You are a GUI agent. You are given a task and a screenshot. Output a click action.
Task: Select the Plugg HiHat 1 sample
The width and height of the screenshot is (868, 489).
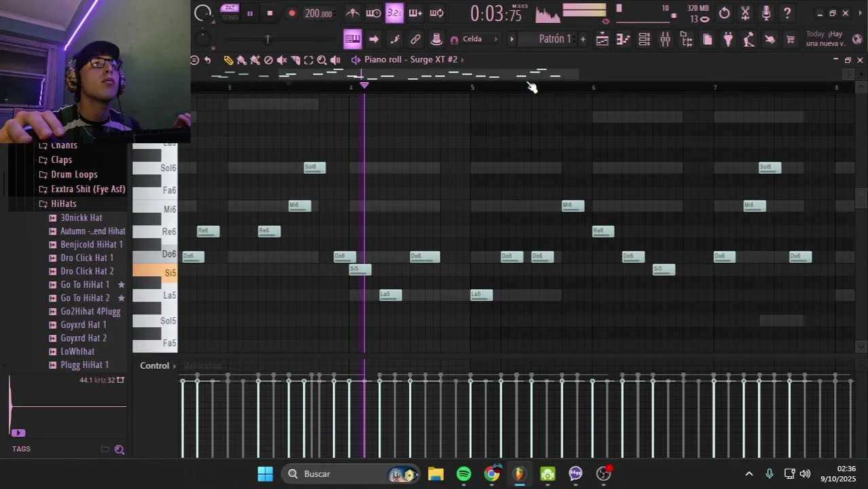click(84, 365)
